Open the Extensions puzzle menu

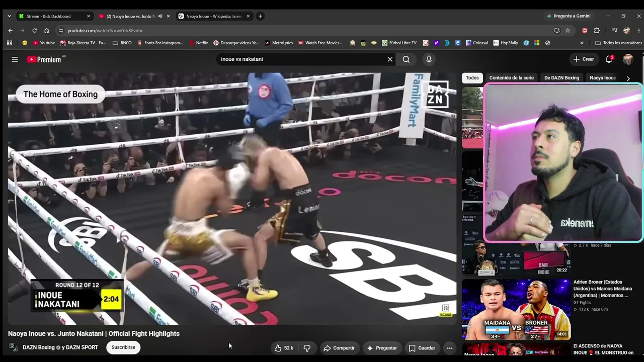click(x=597, y=30)
